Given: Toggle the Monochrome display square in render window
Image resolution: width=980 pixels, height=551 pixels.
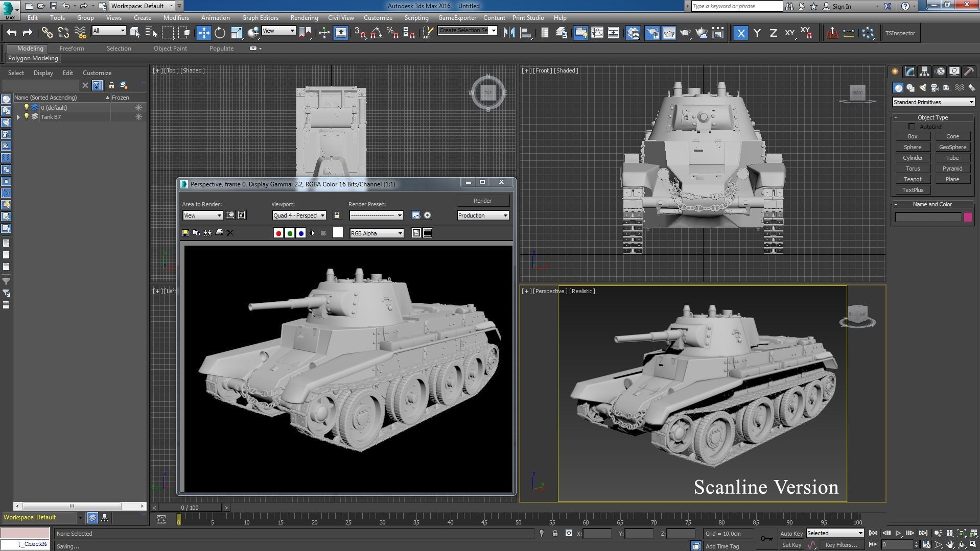Looking at the screenshot, I should point(323,233).
